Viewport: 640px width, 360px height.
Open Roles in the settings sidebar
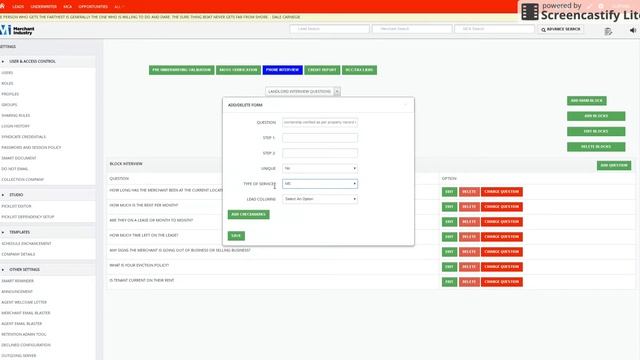(x=7, y=83)
